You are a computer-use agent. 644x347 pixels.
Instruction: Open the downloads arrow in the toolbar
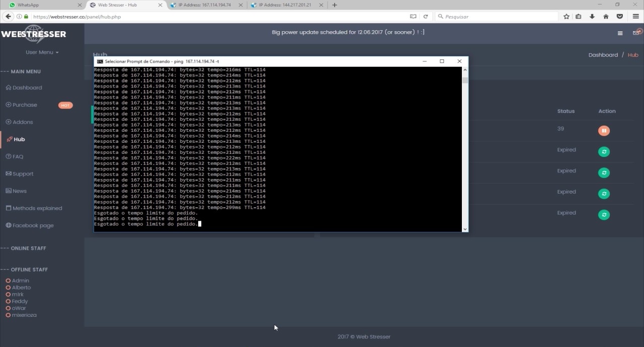coord(592,17)
